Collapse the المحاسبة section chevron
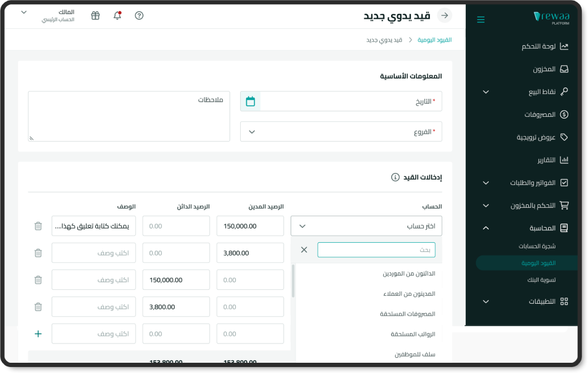The image size is (588, 373). (x=486, y=228)
